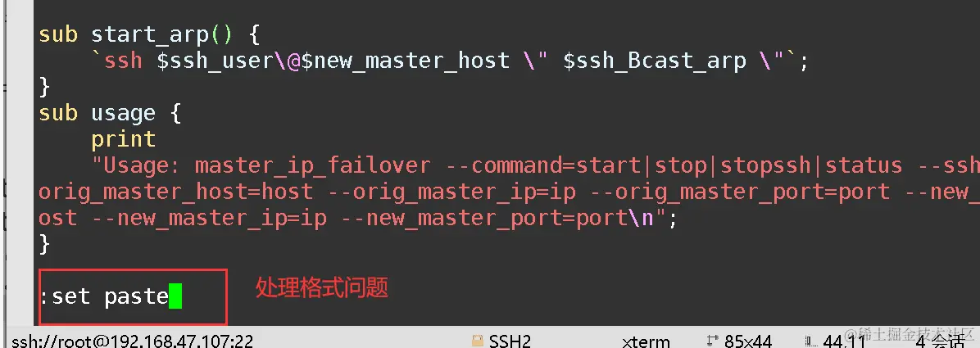980x348 pixels.
Task: Click the sub start_arp() line
Action: click(149, 34)
